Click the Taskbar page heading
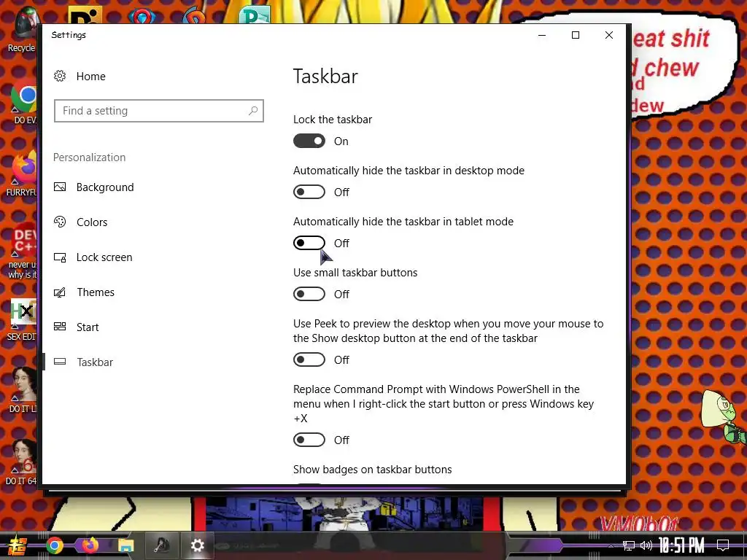The height and width of the screenshot is (560, 747). 325,76
